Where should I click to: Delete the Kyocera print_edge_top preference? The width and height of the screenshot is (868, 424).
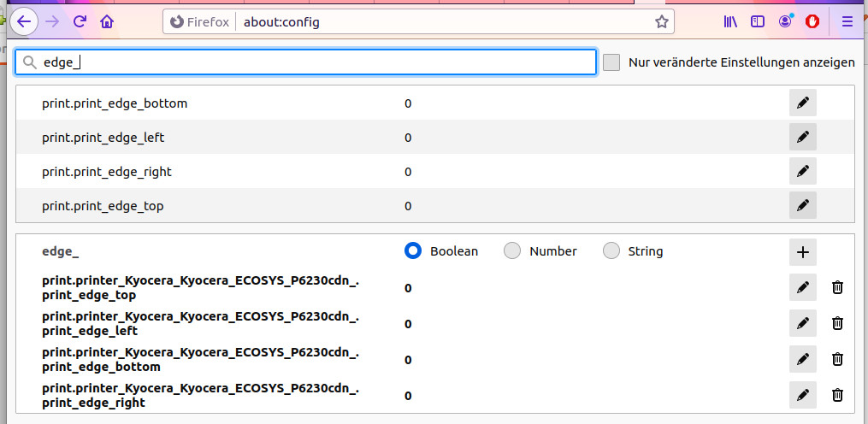point(837,287)
